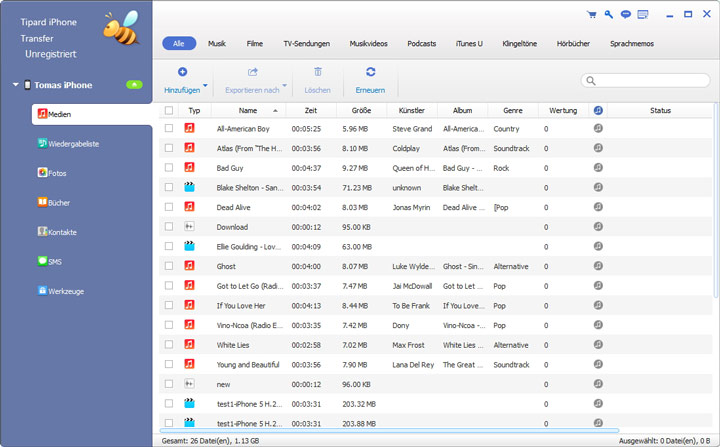Open the menu panel icon in title bar
Viewport: 720px width, 447px height.
click(x=643, y=15)
